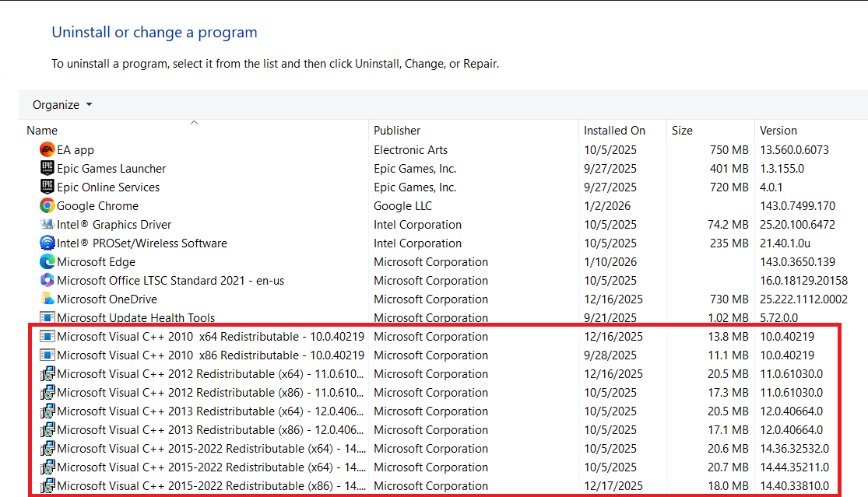Click the Intel Graphics Driver icon

(47, 225)
